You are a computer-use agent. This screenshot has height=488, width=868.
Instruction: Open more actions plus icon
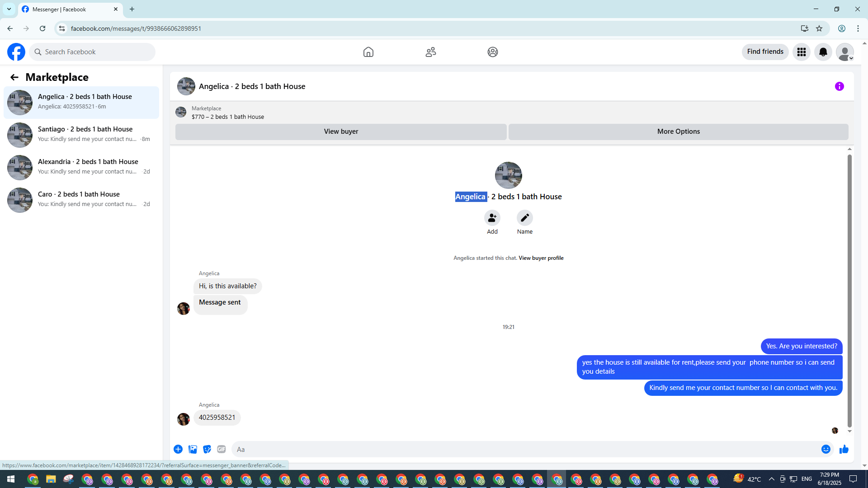click(x=178, y=449)
